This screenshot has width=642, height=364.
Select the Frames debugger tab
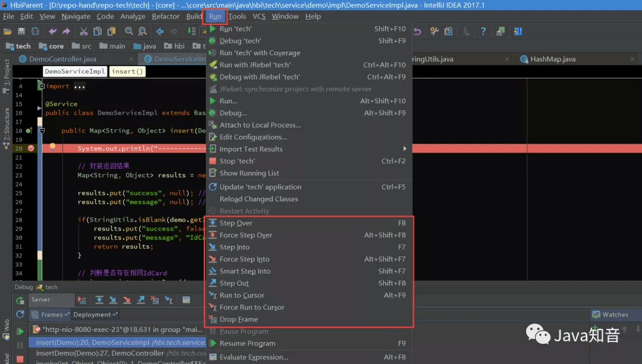tap(51, 315)
